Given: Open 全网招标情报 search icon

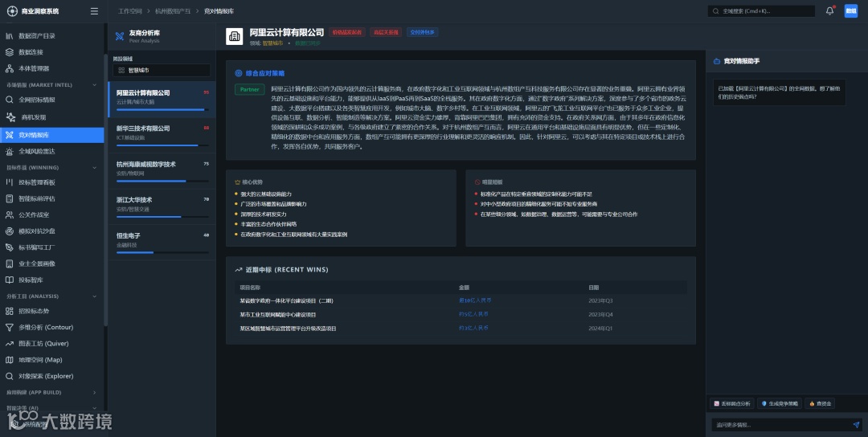Looking at the screenshot, I should point(10,100).
